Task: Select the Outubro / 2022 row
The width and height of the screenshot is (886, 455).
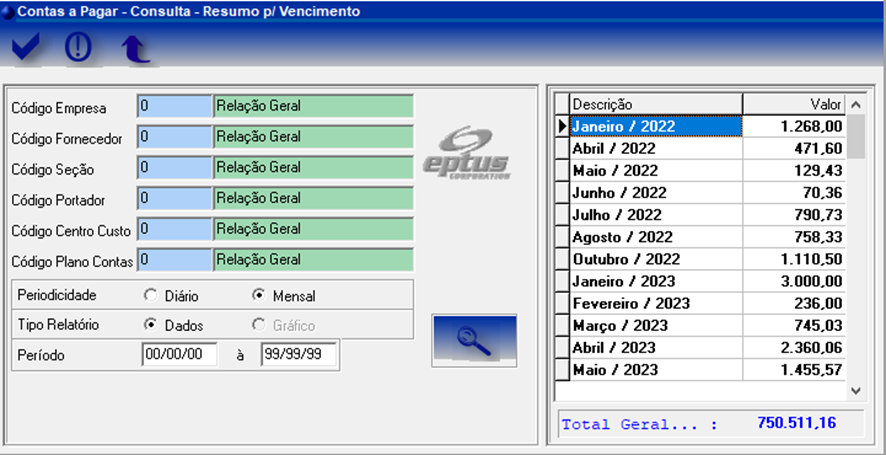Action: (655, 259)
